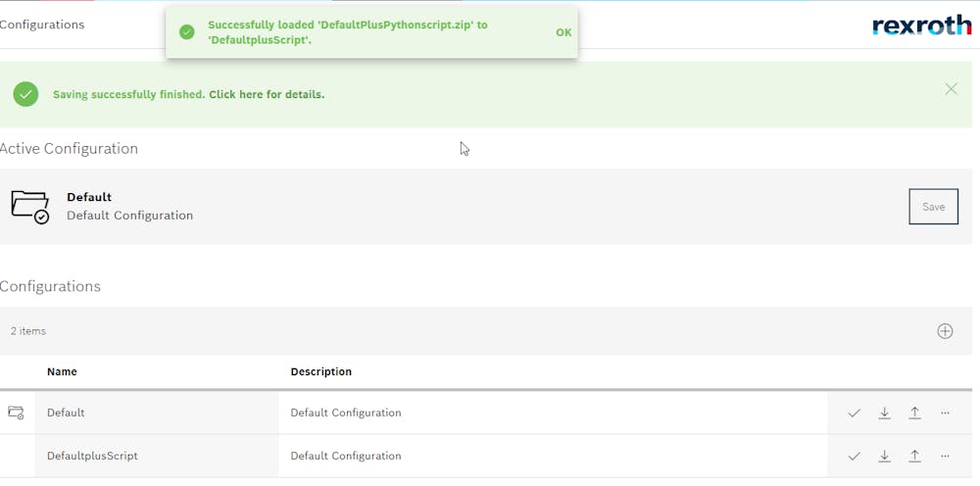
Task: Select the Default row name in table
Action: pos(66,413)
